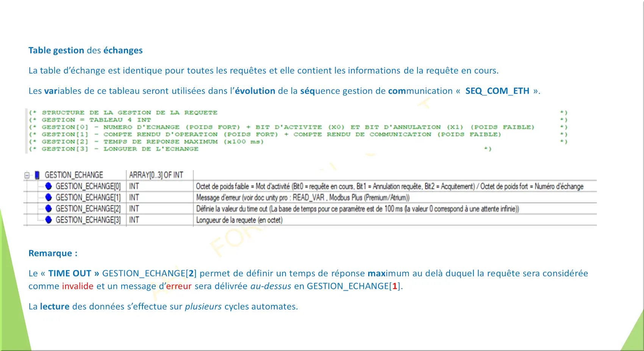Click the red word 'erreur'
The height and width of the screenshot is (351, 644).
click(179, 286)
